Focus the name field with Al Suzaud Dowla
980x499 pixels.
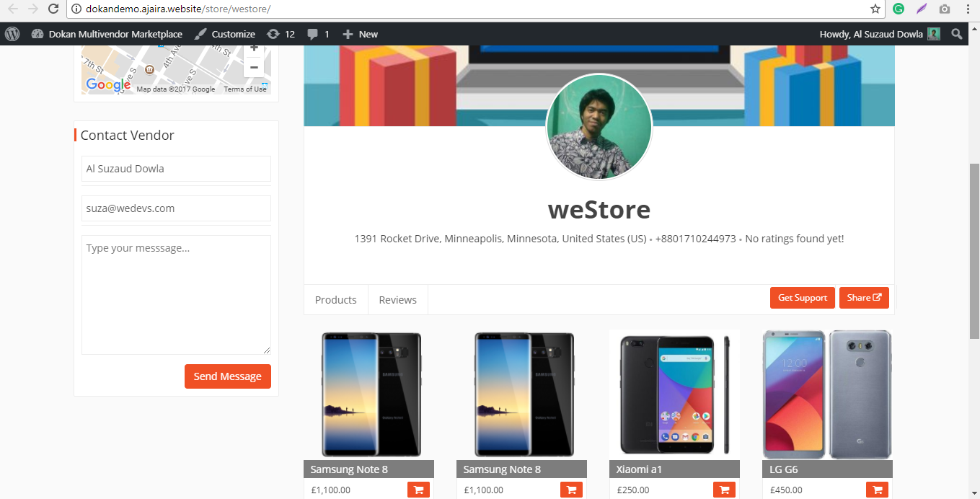coord(176,169)
